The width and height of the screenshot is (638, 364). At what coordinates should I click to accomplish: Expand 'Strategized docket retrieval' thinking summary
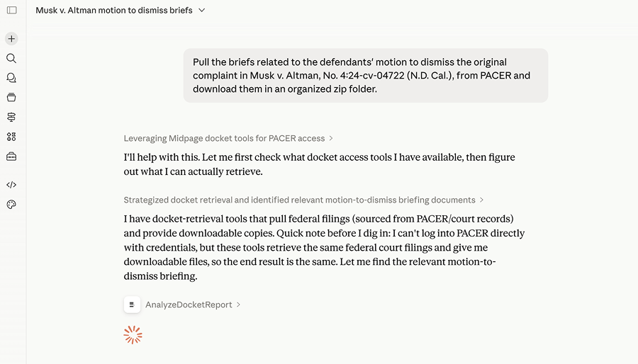click(x=303, y=200)
